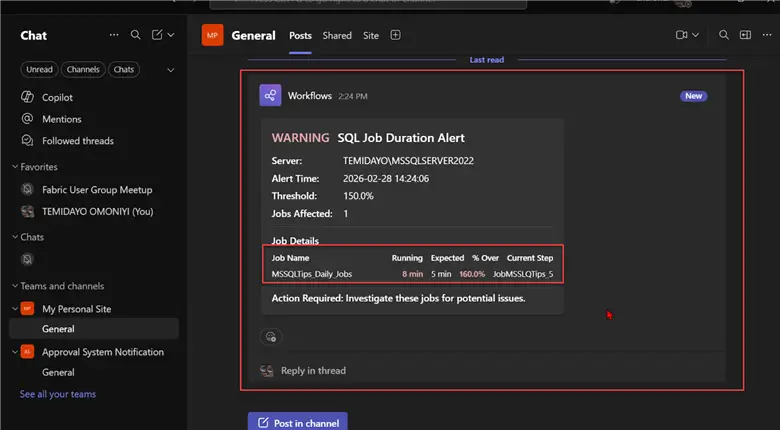Click the Fabric User Group Meetup avatar icon
The height and width of the screenshot is (430, 780).
point(27,189)
